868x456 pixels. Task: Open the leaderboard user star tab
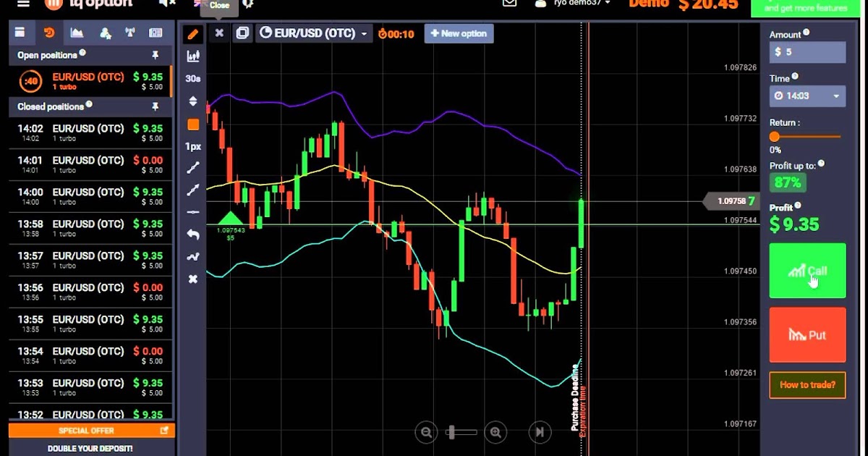pos(106,33)
